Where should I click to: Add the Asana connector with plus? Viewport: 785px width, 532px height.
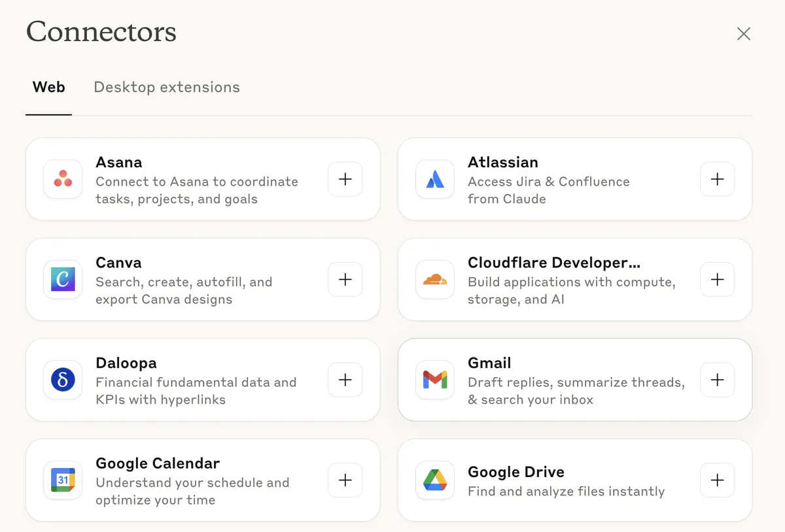pyautogui.click(x=345, y=179)
